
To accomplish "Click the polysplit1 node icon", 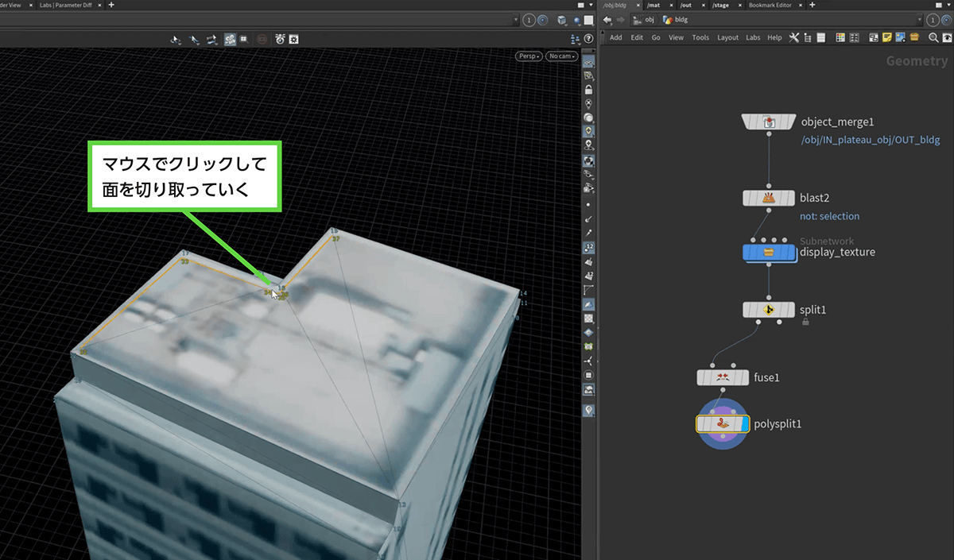I will point(722,424).
